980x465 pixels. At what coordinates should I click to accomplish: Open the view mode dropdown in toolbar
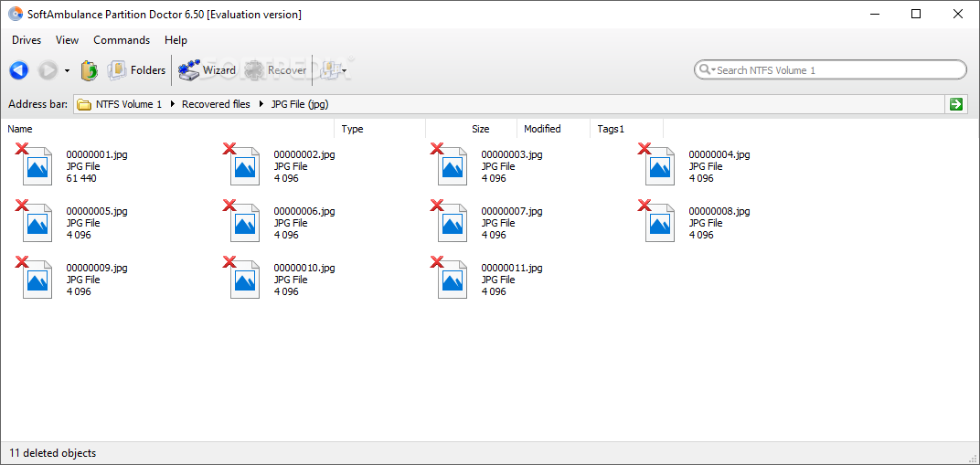pos(333,70)
